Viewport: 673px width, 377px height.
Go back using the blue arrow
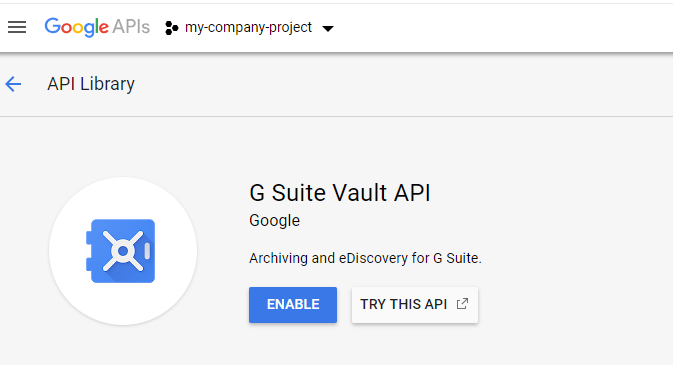(13, 84)
